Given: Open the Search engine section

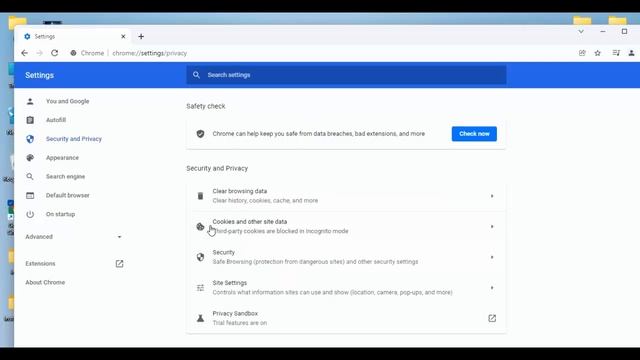Looking at the screenshot, I should click(65, 176).
